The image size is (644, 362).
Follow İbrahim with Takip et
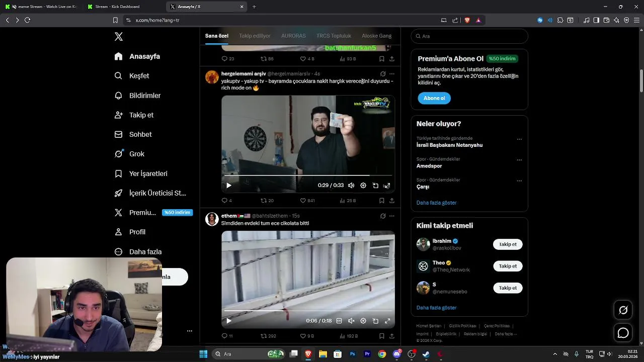click(508, 244)
